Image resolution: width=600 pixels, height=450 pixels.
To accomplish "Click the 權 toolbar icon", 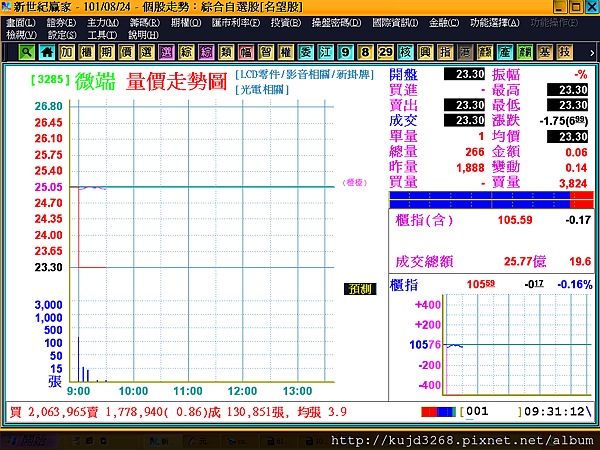I will pyautogui.click(x=286, y=52).
